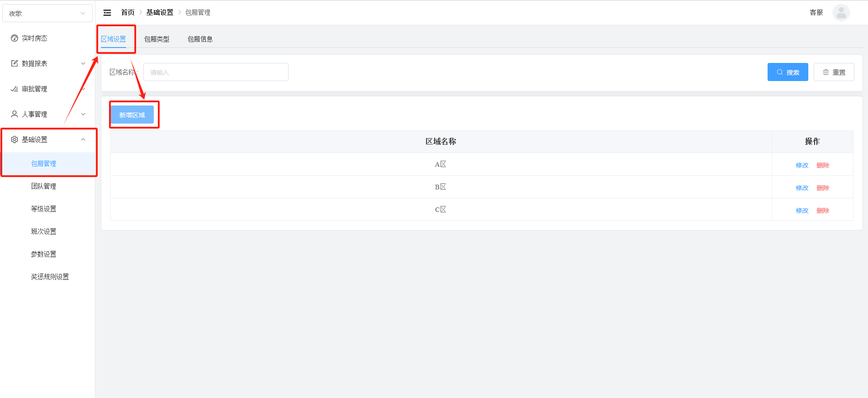Open 参数设置 in the sidebar

pyautogui.click(x=47, y=254)
